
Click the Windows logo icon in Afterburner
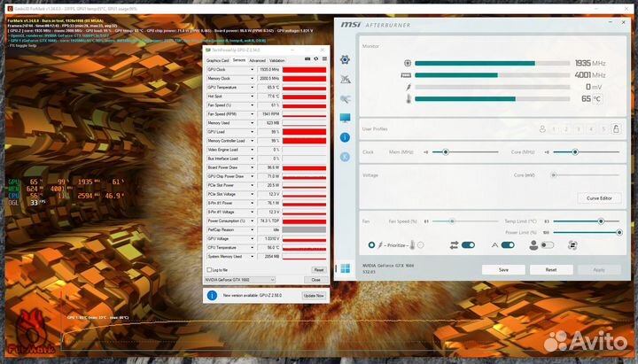(x=345, y=267)
